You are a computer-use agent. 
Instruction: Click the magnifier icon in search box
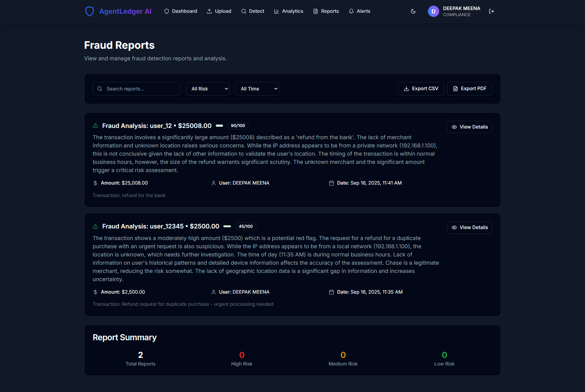pyautogui.click(x=100, y=89)
